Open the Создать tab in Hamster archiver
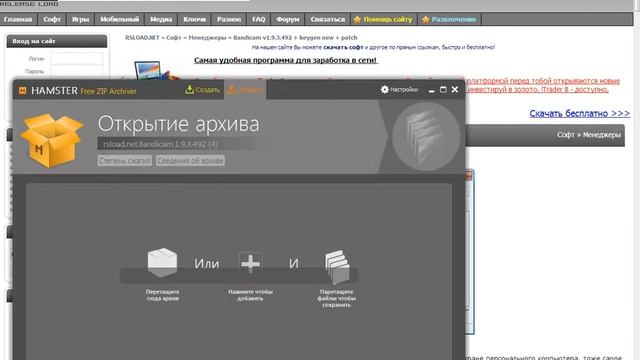The image size is (640, 360). pos(202,90)
